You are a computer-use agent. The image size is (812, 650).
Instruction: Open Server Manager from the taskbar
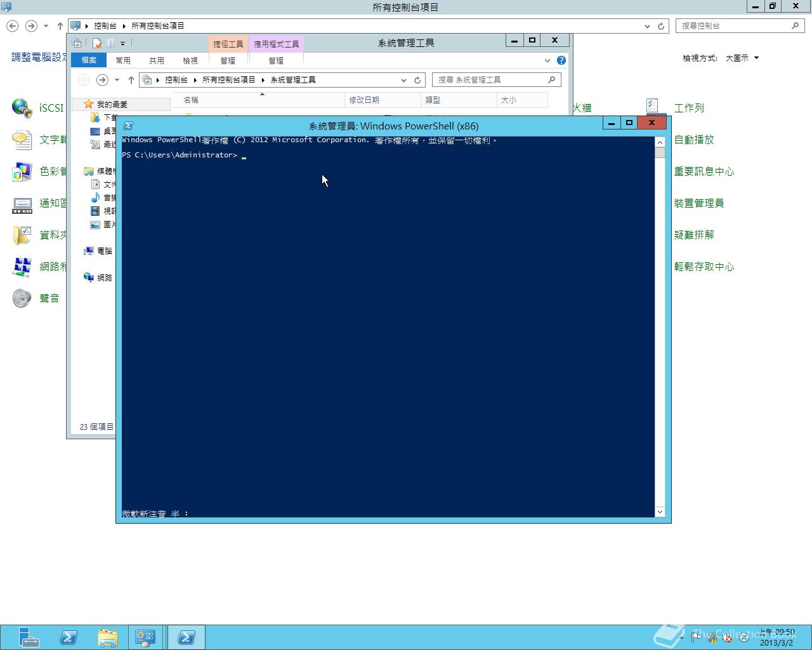[x=29, y=637]
